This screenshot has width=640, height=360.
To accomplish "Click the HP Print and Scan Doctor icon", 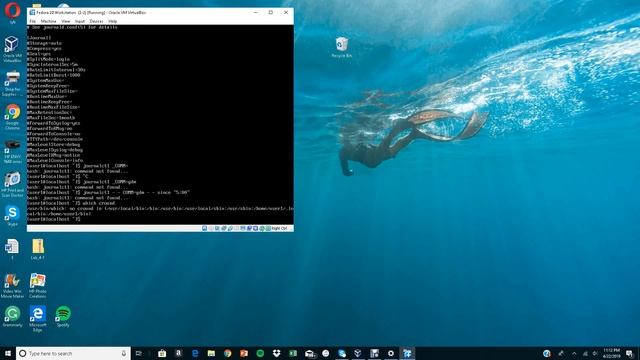I will pyautogui.click(x=12, y=184).
